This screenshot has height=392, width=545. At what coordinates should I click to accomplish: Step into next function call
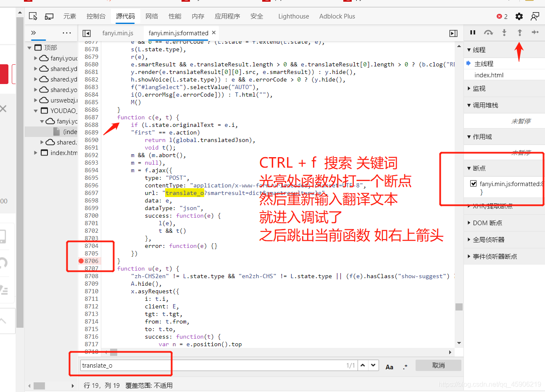[x=504, y=32]
